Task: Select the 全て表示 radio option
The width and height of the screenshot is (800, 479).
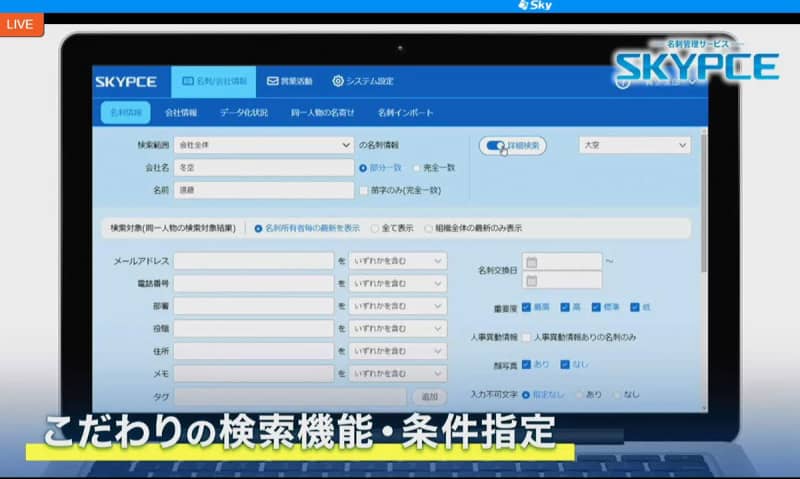Action: pyautogui.click(x=374, y=229)
